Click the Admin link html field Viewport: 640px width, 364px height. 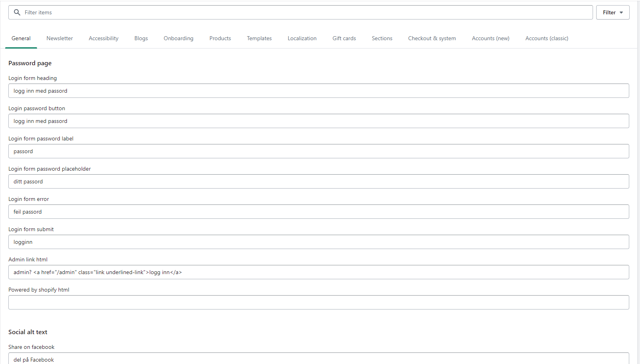click(319, 272)
